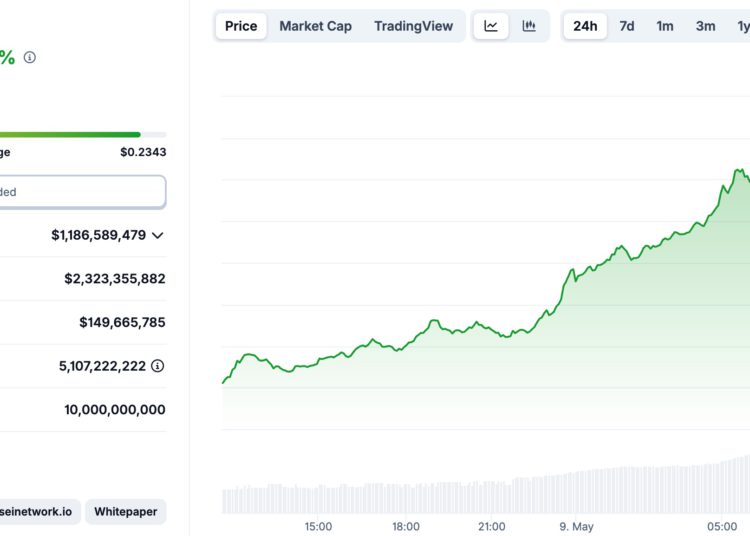Select the 1m time range
The image size is (750, 536).
[x=665, y=26]
